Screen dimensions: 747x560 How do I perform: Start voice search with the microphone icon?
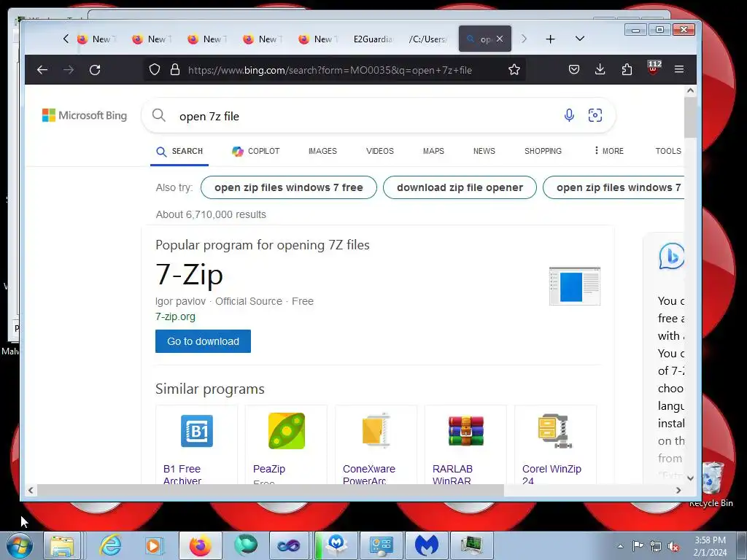tap(569, 115)
